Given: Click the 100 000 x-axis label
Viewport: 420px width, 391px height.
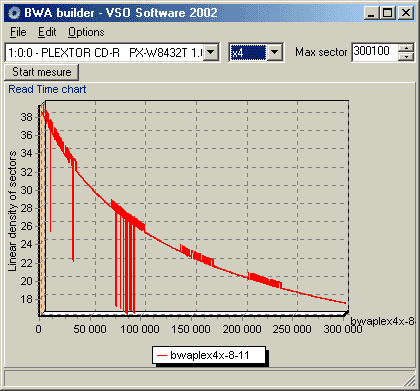Looking at the screenshot, I should pos(140,329).
